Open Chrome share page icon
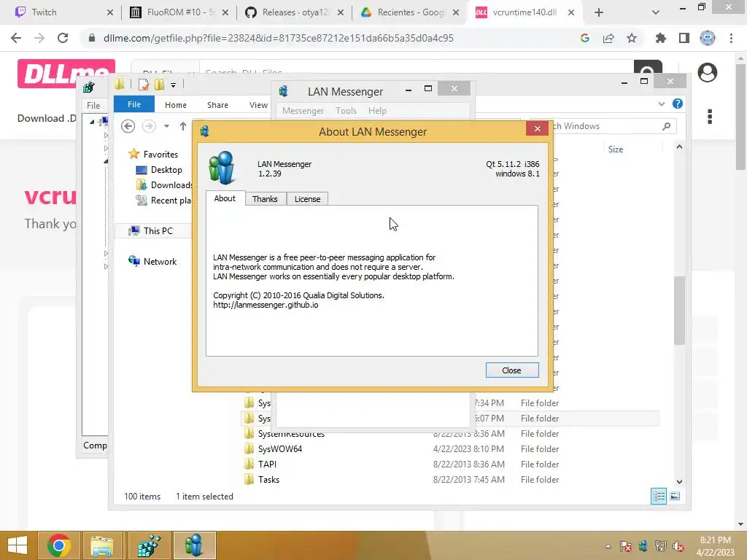Screen dimensions: 747x560 pos(608,38)
